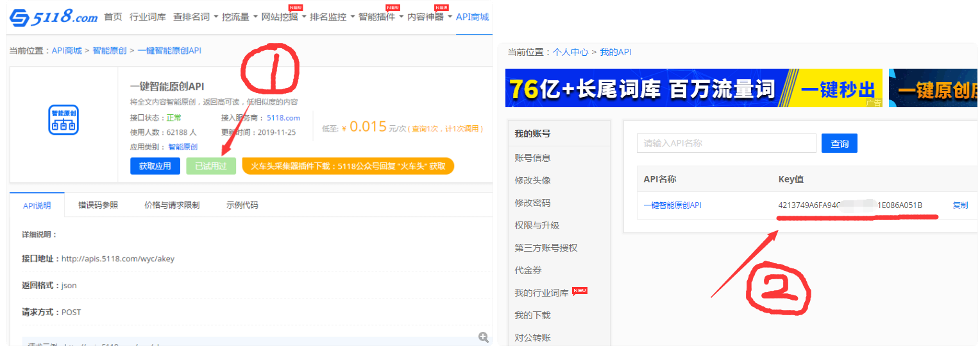Image resolution: width=980 pixels, height=346 pixels.
Task: Click the 0.015 price text
Action: tap(368, 126)
